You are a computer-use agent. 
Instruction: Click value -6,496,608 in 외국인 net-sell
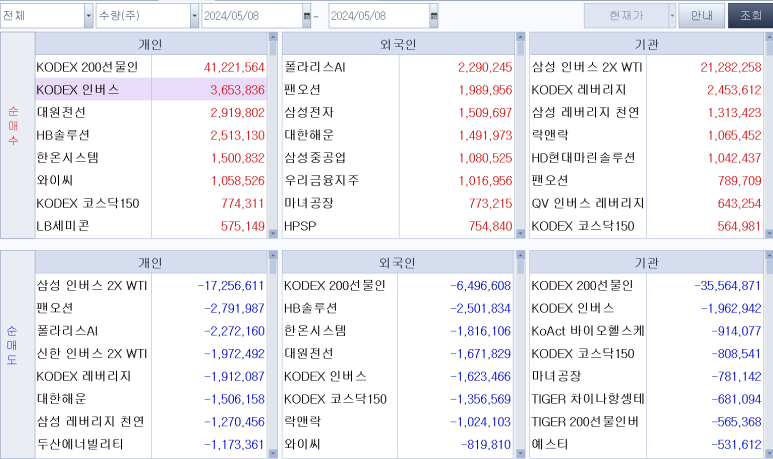481,285
